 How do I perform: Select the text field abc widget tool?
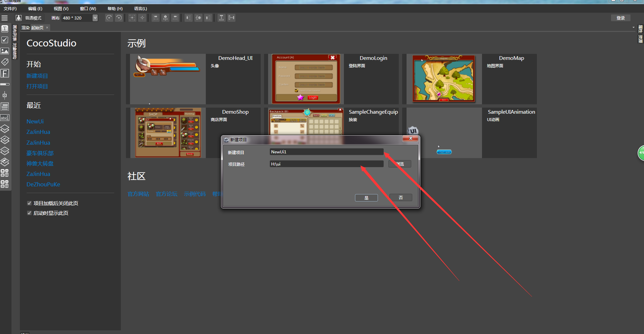(x=5, y=118)
